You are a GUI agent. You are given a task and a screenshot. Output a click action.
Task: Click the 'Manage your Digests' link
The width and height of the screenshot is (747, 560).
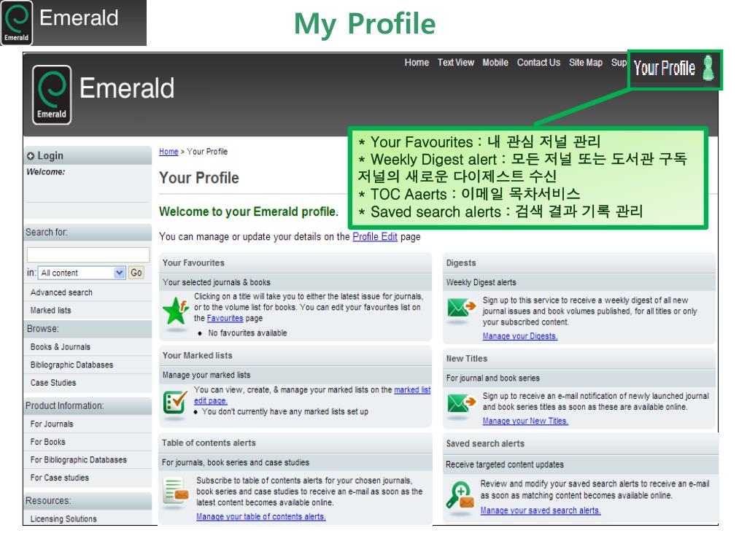click(519, 336)
